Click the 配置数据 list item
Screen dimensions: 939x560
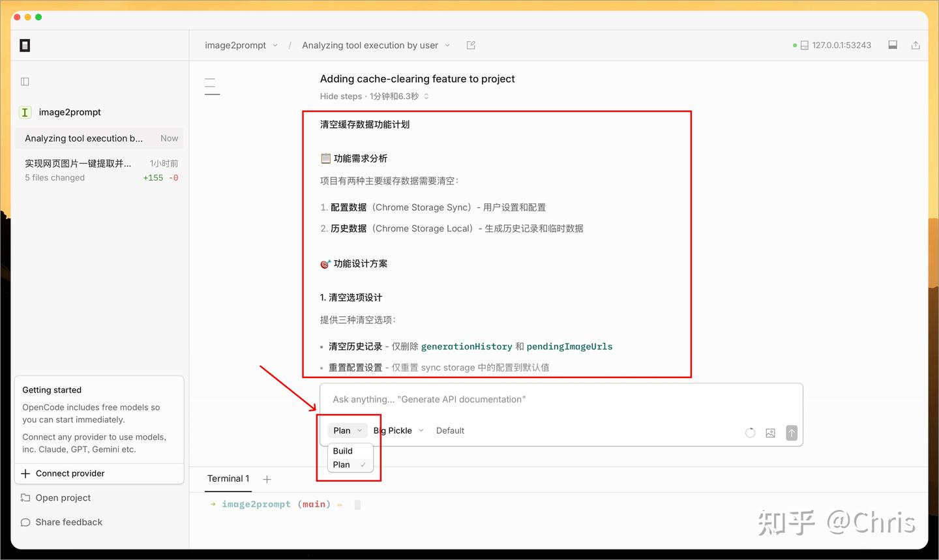[x=433, y=207]
